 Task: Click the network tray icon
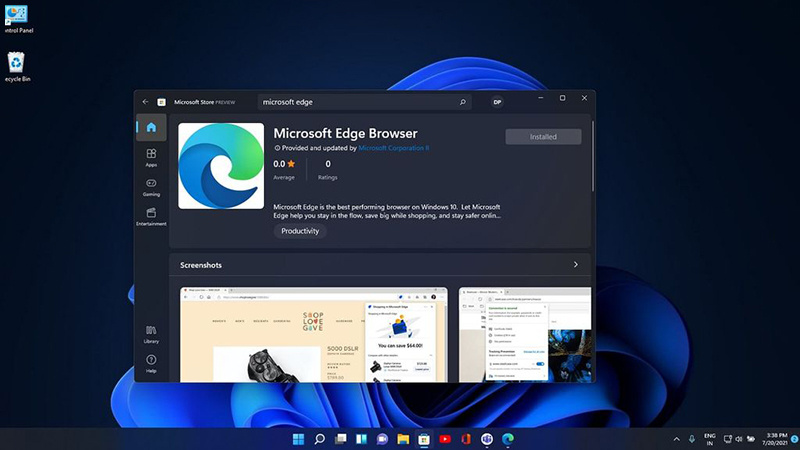tap(728, 439)
